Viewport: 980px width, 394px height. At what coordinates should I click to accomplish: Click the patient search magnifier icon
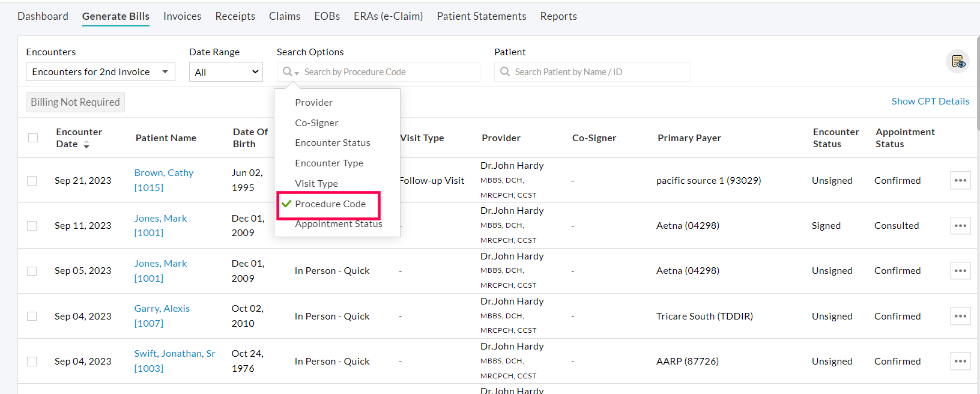pos(505,71)
